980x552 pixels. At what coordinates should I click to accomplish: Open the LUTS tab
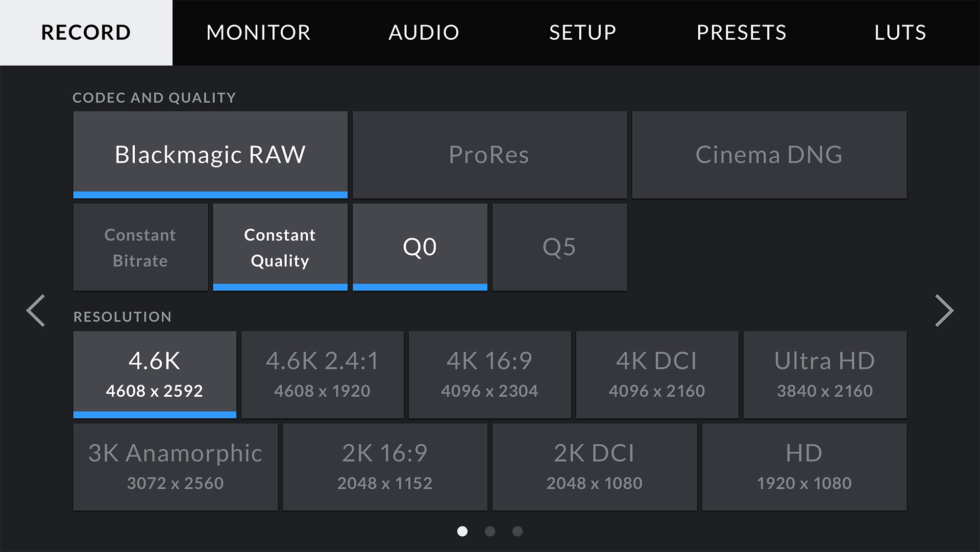click(x=900, y=32)
